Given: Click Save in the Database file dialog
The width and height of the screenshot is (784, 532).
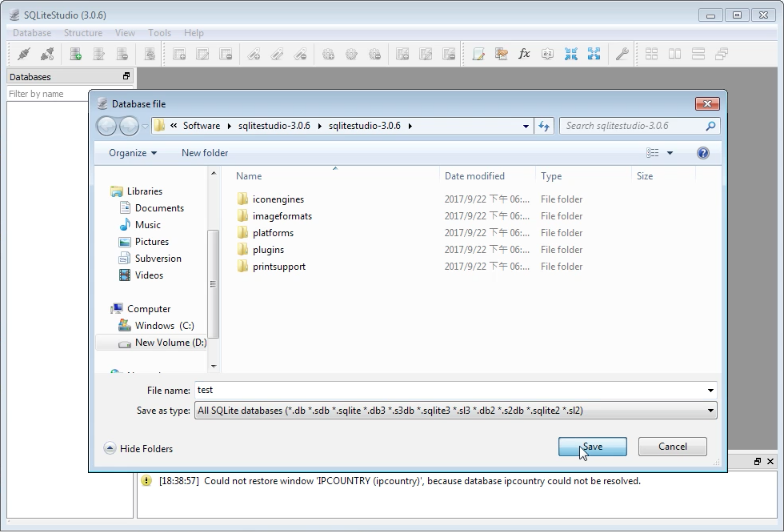Looking at the screenshot, I should click(x=592, y=446).
